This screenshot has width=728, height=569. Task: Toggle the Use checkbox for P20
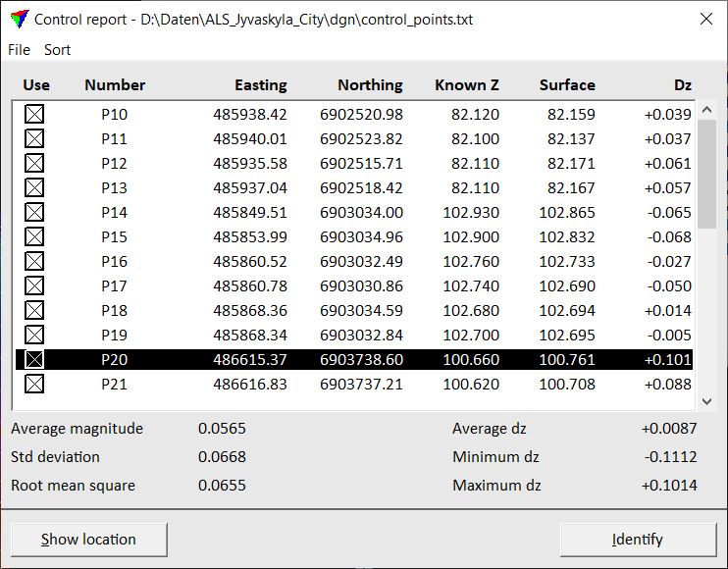coord(34,360)
